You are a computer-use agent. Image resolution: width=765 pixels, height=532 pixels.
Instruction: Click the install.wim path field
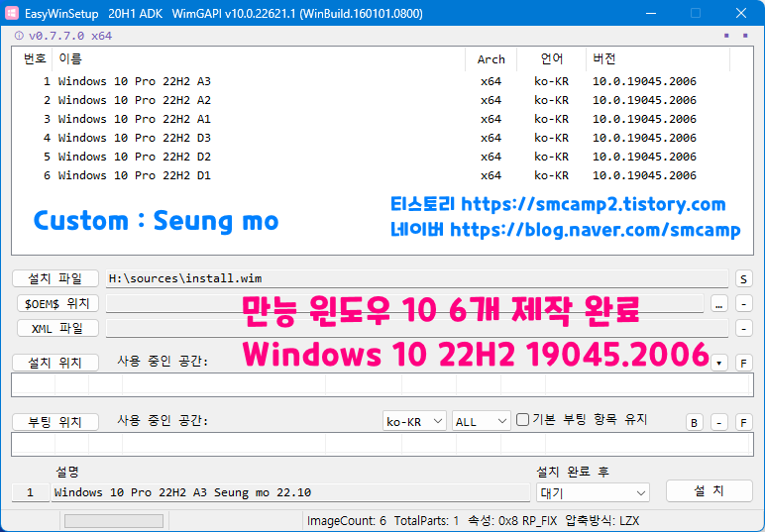(417, 278)
